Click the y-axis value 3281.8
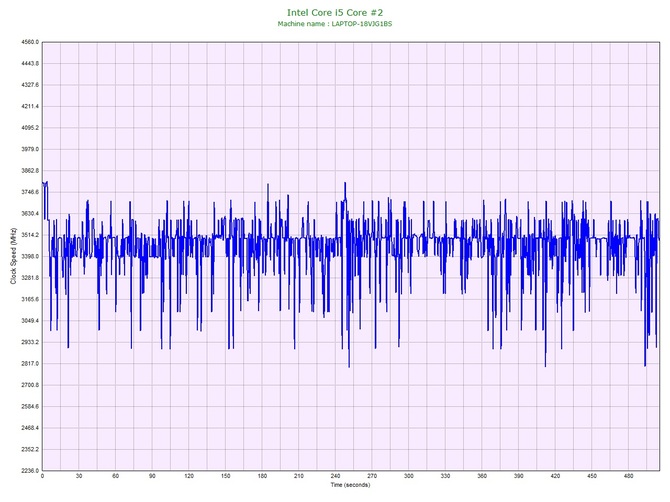This screenshot has height=502, width=670. point(30,278)
